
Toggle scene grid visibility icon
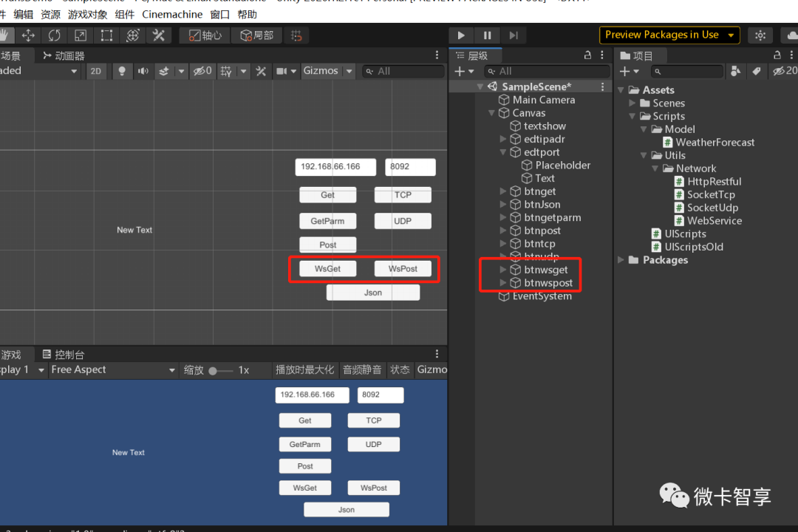click(226, 71)
